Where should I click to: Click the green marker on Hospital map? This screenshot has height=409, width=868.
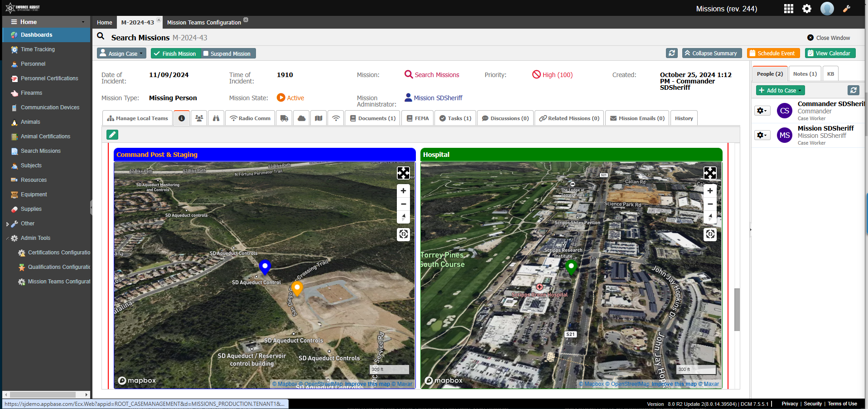click(x=571, y=268)
